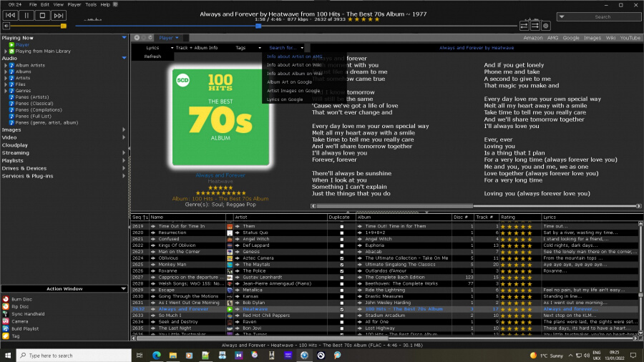Screen dimensions: 644x362
Task: Click the Lyrics button
Action: pyautogui.click(x=152, y=48)
